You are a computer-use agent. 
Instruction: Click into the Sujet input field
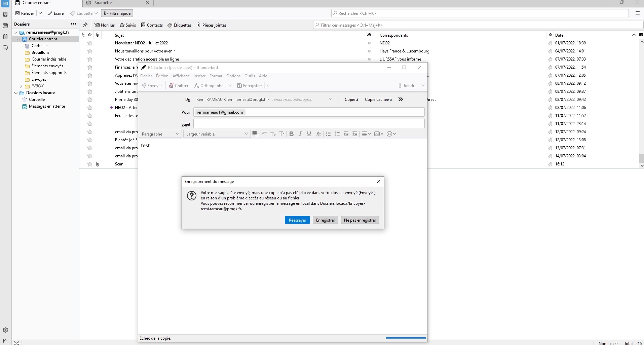[309, 124]
